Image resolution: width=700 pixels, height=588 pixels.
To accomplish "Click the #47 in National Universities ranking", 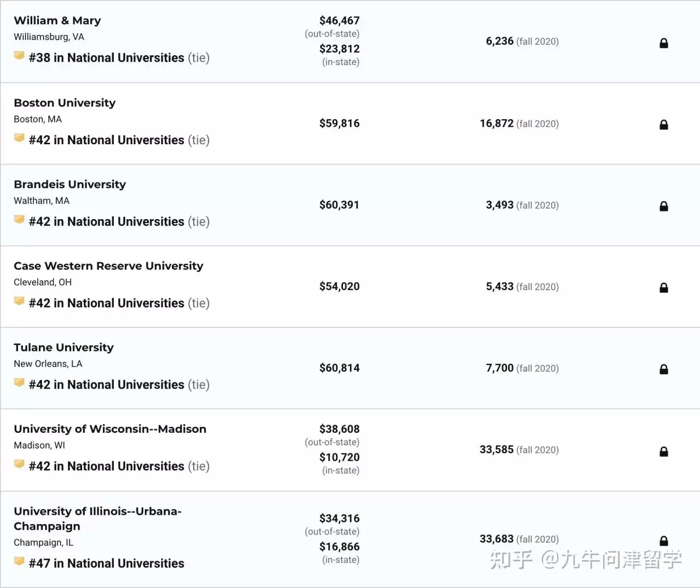I will coord(107,563).
